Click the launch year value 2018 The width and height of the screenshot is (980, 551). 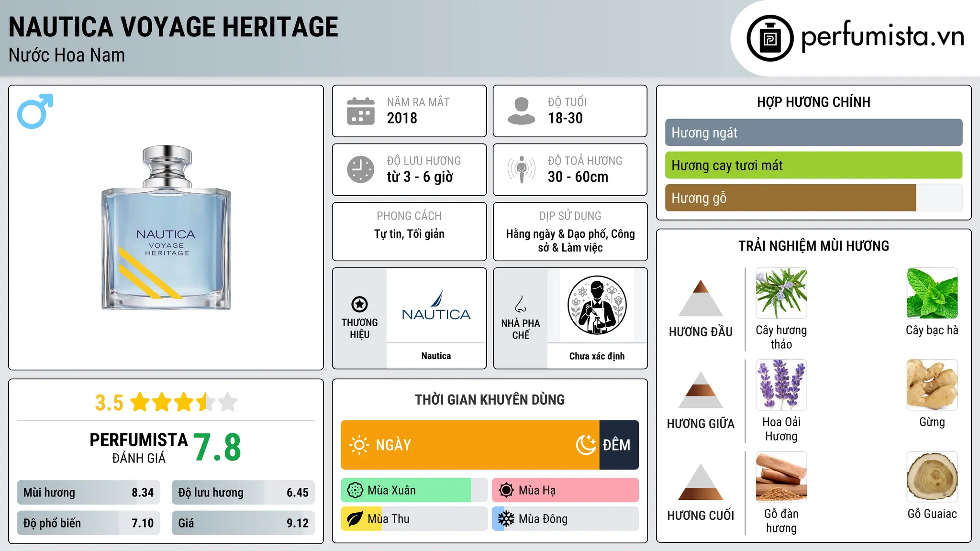click(x=402, y=118)
